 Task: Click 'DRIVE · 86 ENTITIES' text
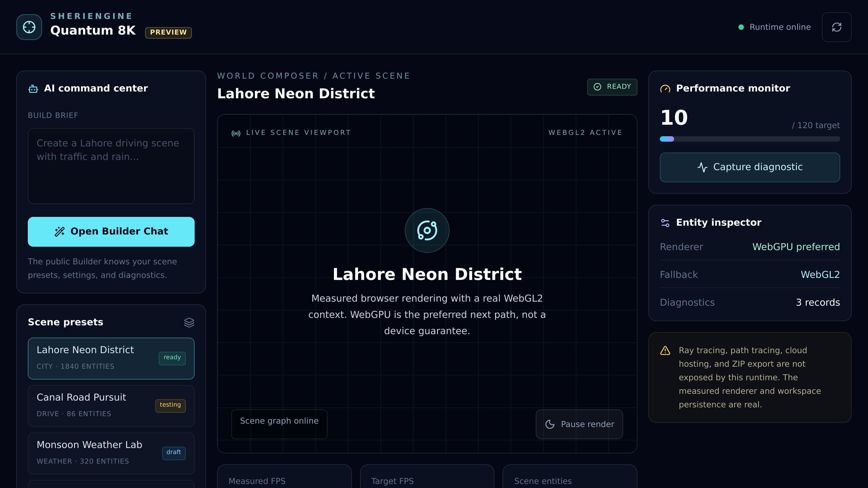[74, 414]
